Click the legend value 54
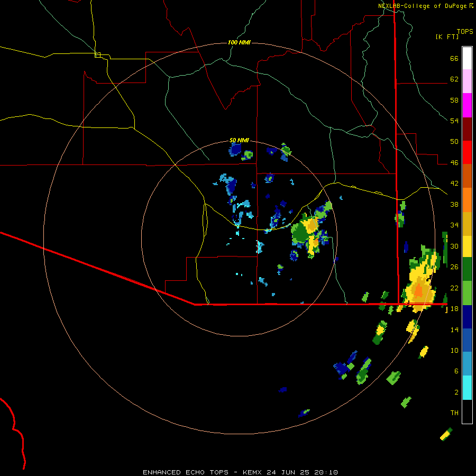Screen dimensions: 476x476 coord(454,121)
